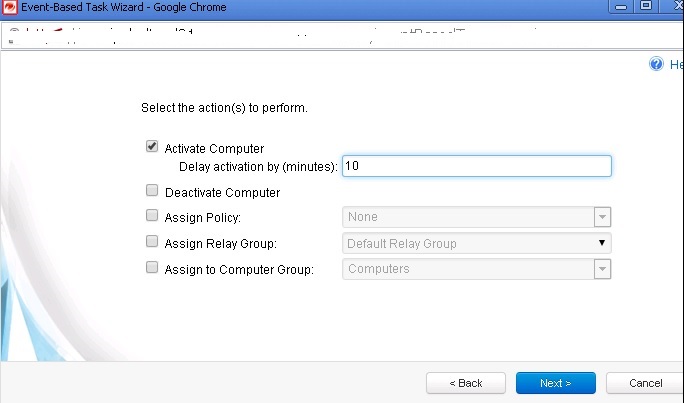The width and height of the screenshot is (684, 403).
Task: Click the Trend Micro icon in title bar
Action: click(x=10, y=6)
